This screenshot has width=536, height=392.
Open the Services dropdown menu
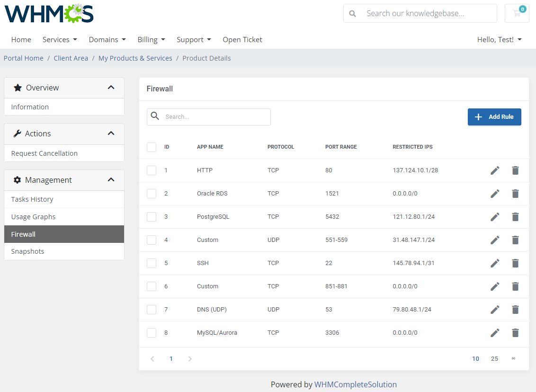click(x=60, y=40)
